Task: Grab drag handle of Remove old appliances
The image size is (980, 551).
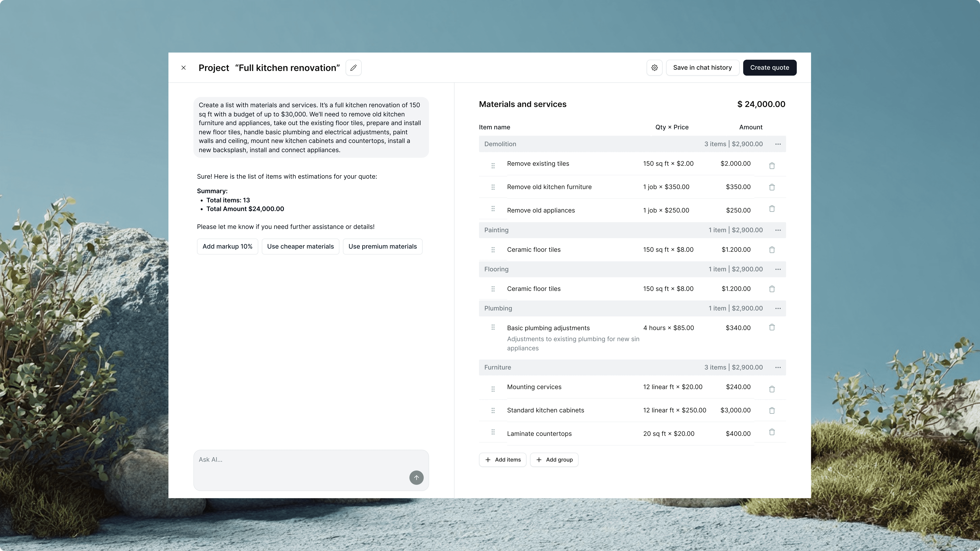Action: (493, 209)
